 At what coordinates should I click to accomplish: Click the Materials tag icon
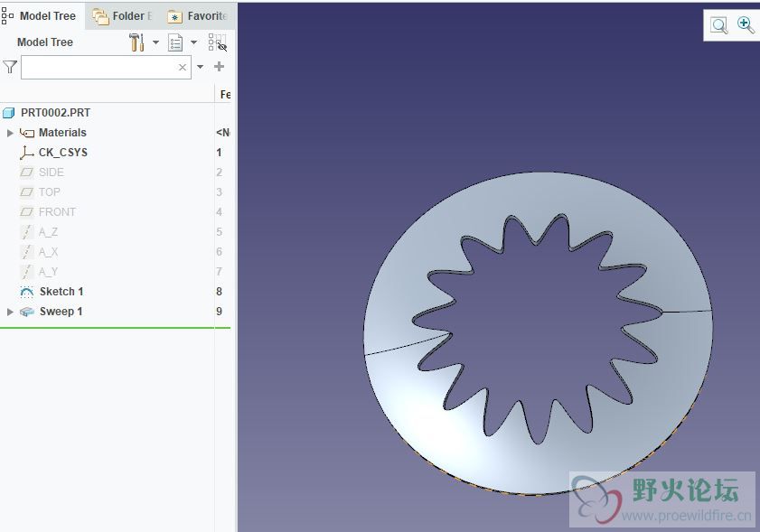(26, 133)
